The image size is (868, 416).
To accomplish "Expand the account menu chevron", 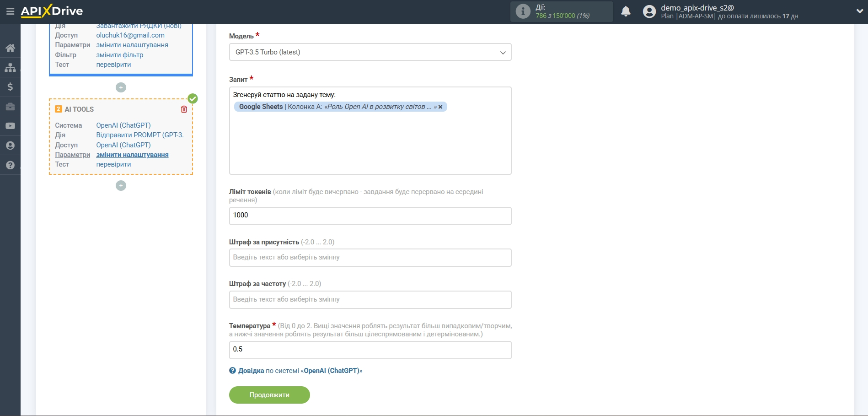I will tap(859, 11).
